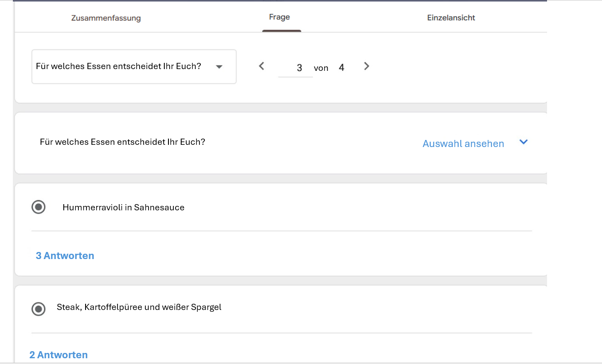Click the Auswahl ansehen link
This screenshot has width=602, height=364.
[463, 143]
